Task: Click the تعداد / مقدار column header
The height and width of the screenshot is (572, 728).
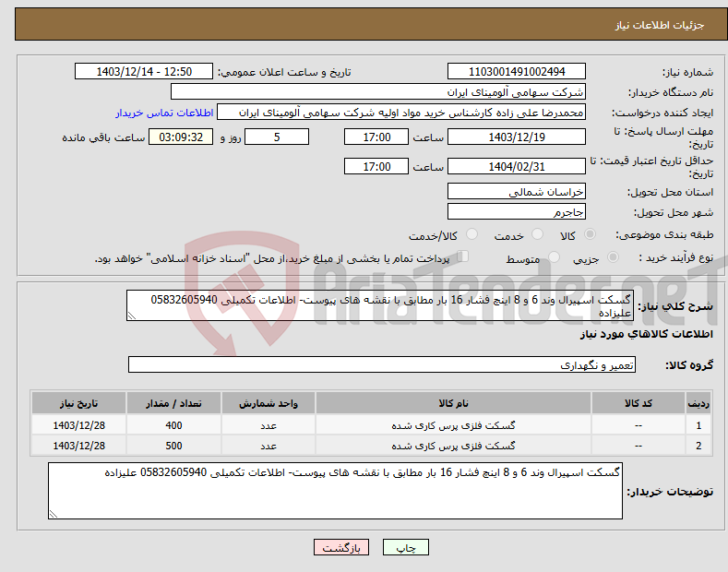Action: [x=173, y=403]
